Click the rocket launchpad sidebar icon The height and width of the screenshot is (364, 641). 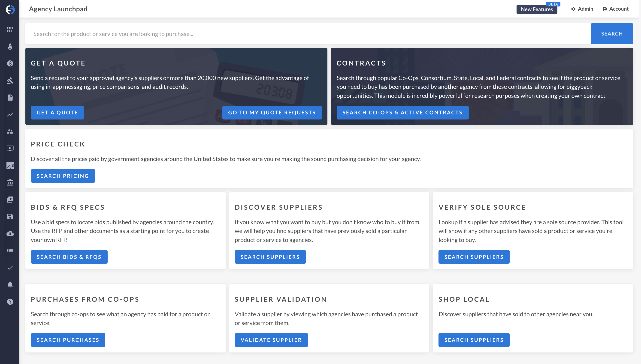[x=10, y=47]
